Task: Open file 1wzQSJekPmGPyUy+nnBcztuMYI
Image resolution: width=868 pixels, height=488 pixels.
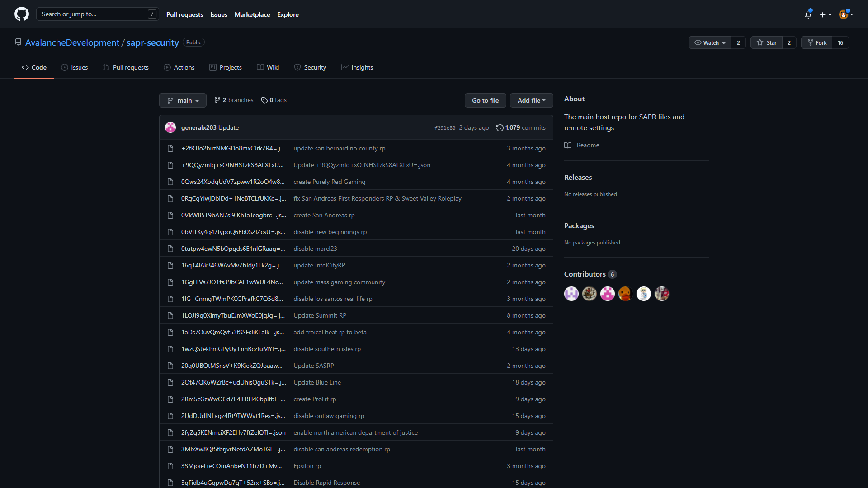Action: click(233, 349)
